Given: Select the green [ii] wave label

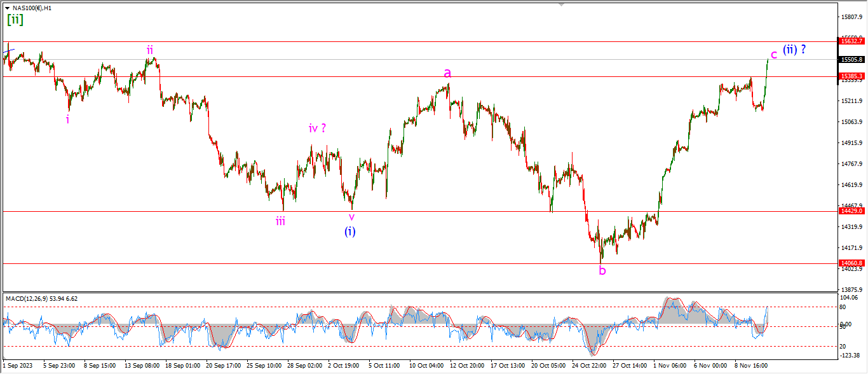Looking at the screenshot, I should 15,20.
